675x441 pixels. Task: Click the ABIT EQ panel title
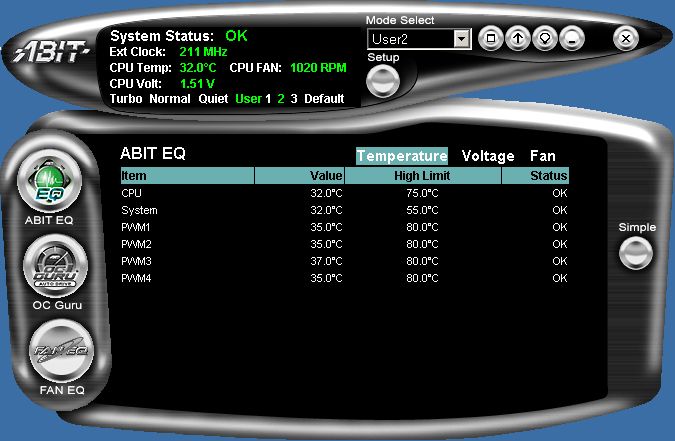coord(153,153)
